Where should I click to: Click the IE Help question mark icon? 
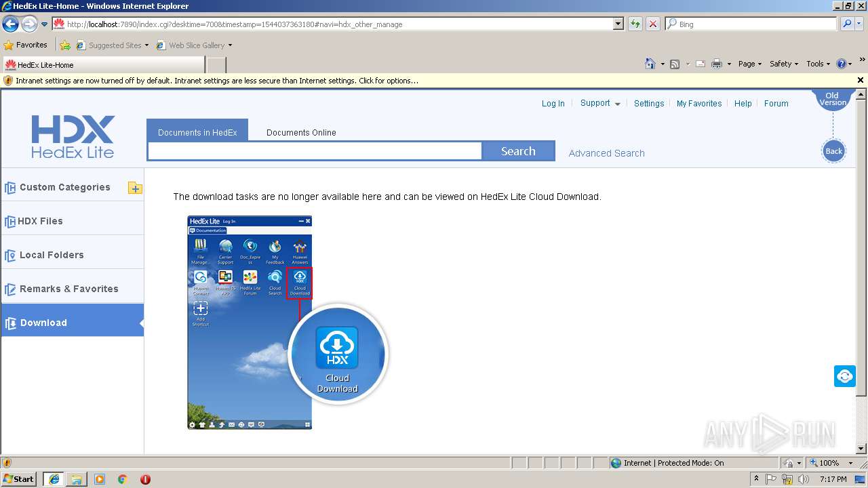(x=842, y=64)
